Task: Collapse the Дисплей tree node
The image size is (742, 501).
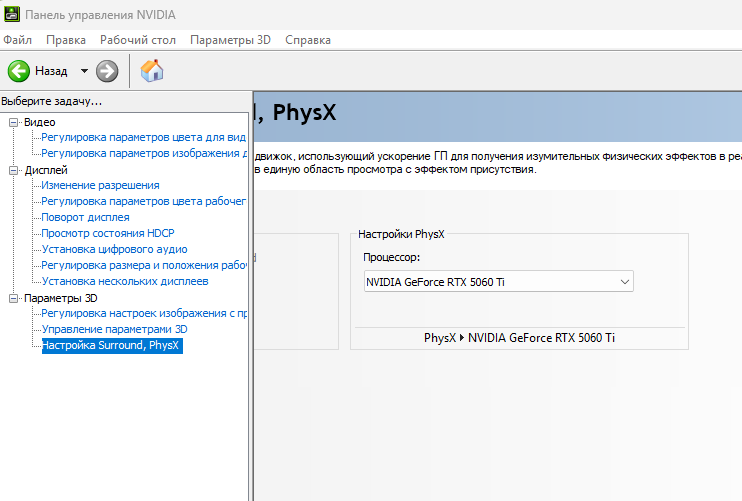Action: [13, 171]
